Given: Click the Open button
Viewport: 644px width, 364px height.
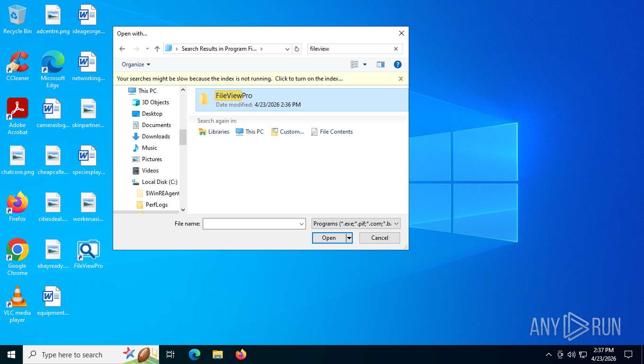Looking at the screenshot, I should tap(329, 238).
